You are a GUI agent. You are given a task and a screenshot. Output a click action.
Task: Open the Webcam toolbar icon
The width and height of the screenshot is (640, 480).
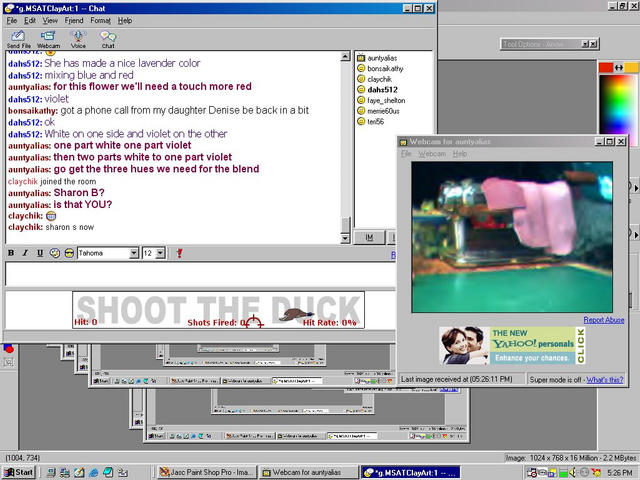pos(48,39)
